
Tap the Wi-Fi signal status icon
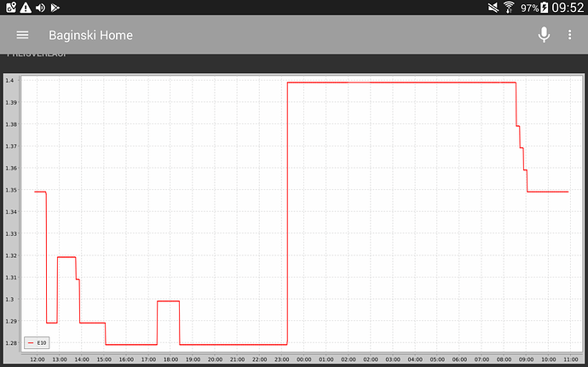pos(510,8)
